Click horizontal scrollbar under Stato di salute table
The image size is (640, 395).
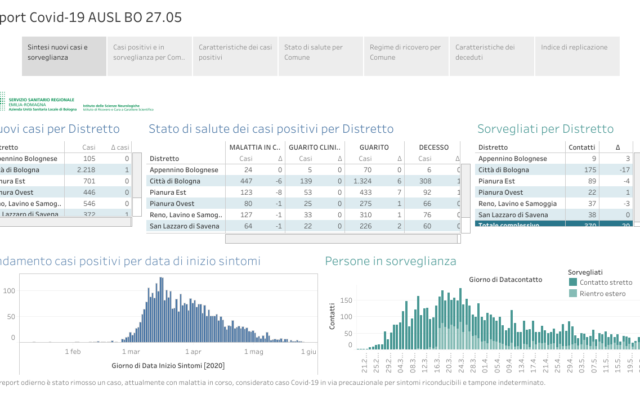[343, 239]
